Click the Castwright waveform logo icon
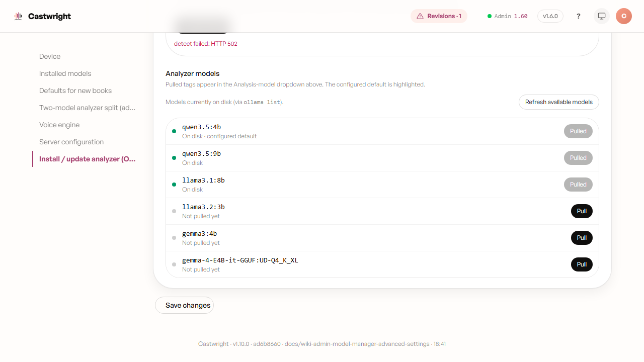Image resolution: width=644 pixels, height=362 pixels. point(18,16)
